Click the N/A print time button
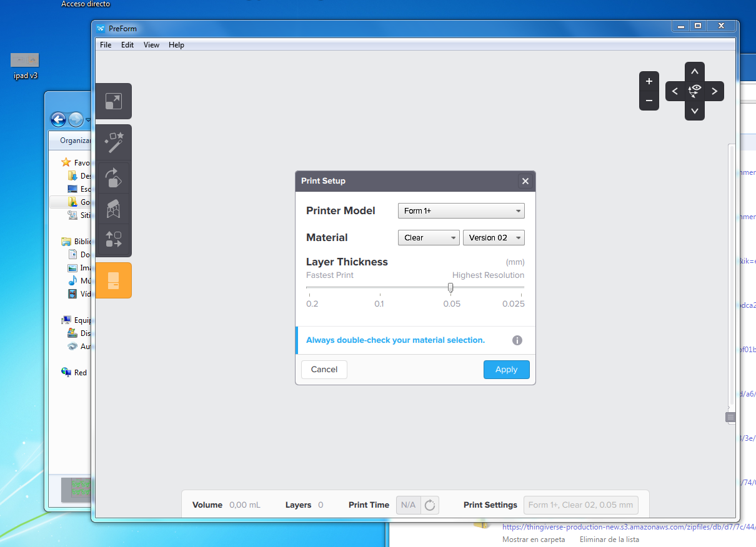 408,505
